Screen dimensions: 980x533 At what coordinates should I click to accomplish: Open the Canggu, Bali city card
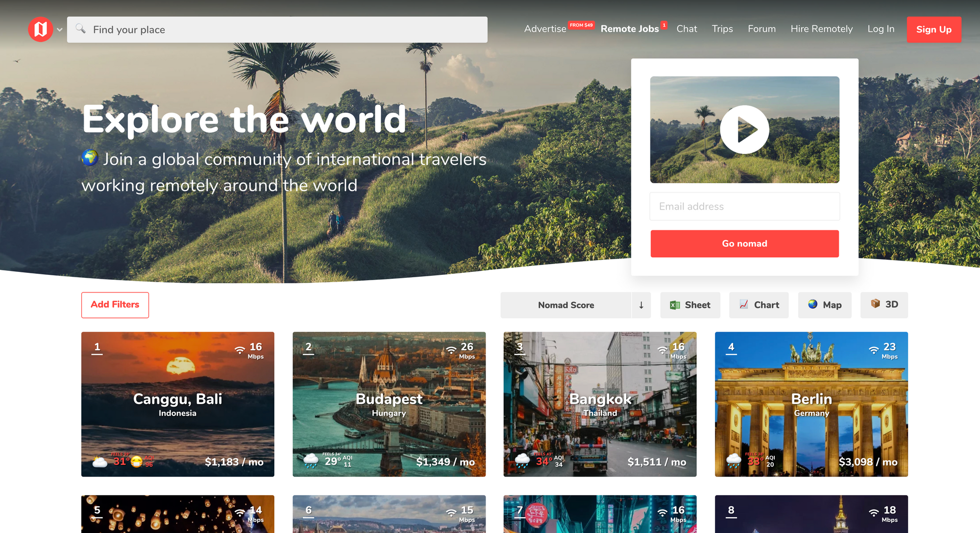tap(177, 404)
